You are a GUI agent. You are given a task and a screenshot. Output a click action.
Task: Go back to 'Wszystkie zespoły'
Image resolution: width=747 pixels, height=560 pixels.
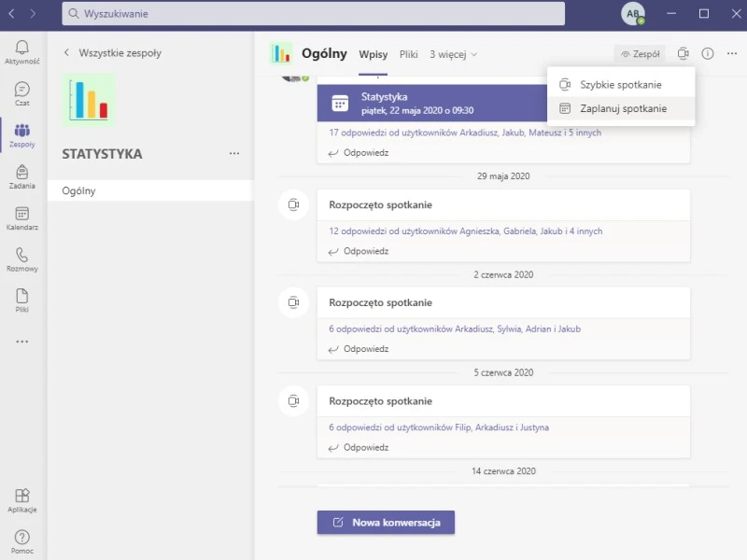(x=112, y=53)
